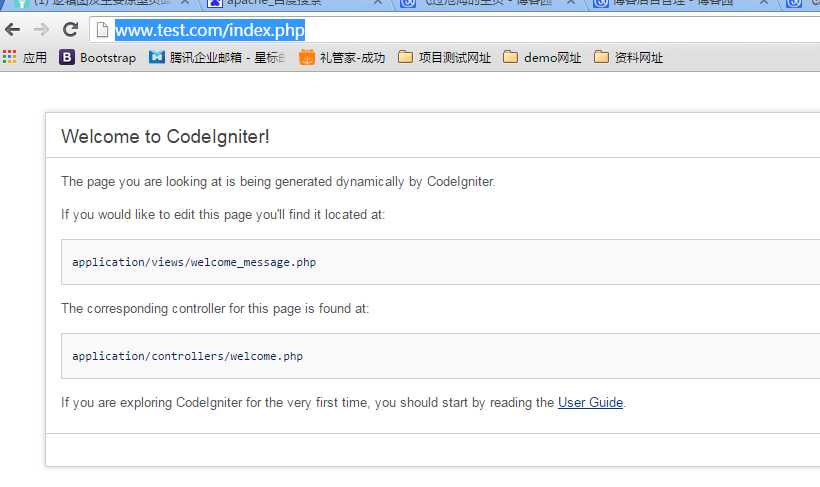Click 'If you would like to edit this page' text
Screen dimensions: 820x487
pyautogui.click(x=223, y=214)
